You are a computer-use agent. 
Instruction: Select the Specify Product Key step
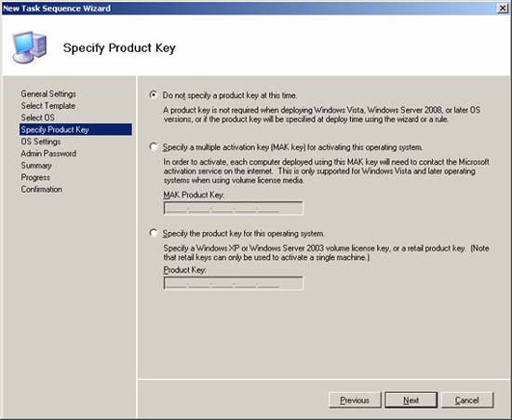click(75, 129)
